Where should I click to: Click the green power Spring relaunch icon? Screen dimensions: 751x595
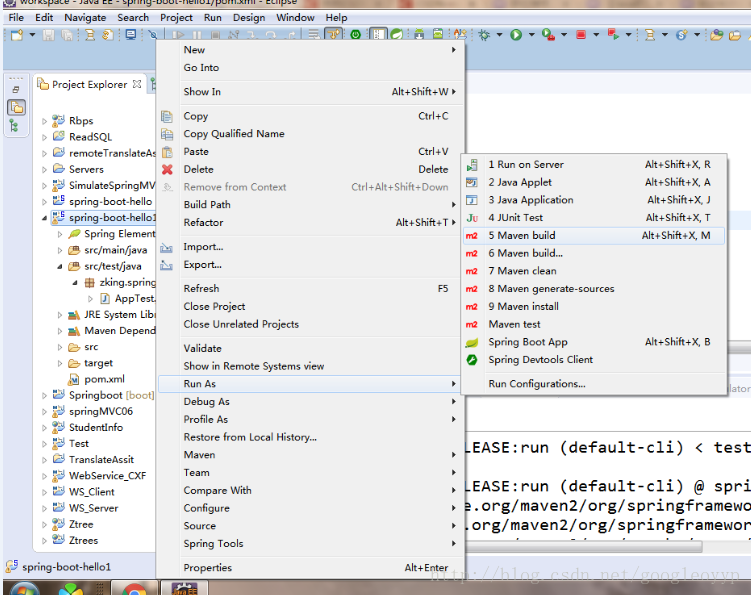click(x=355, y=35)
